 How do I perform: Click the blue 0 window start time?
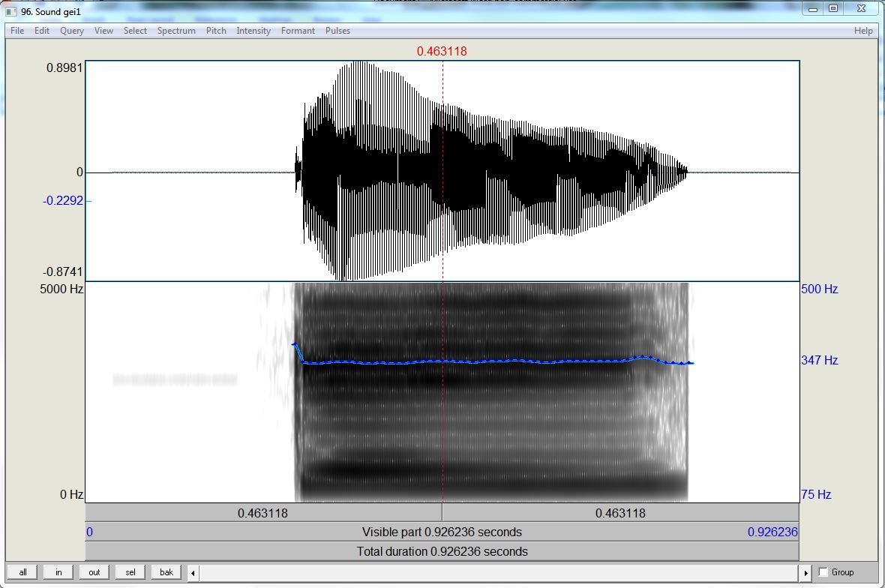pos(89,532)
